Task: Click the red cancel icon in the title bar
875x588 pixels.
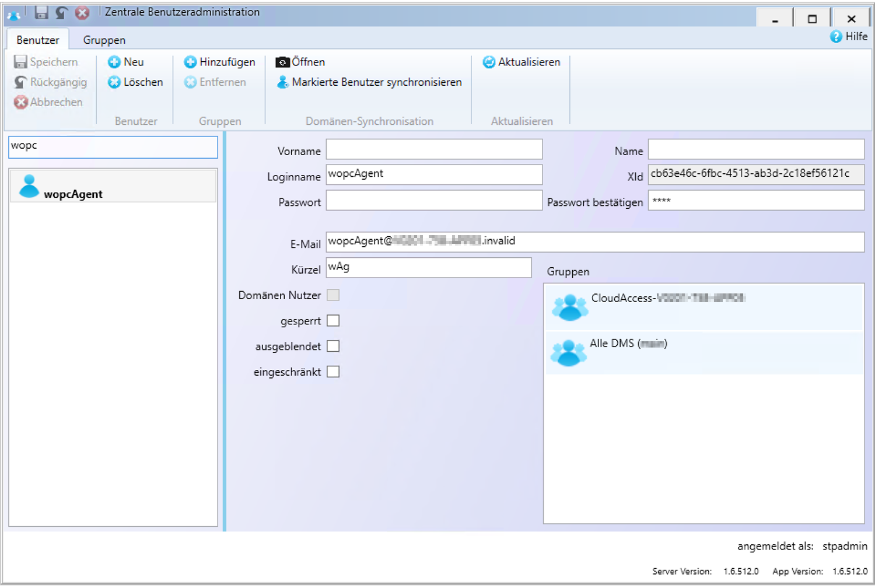Action: tap(82, 12)
